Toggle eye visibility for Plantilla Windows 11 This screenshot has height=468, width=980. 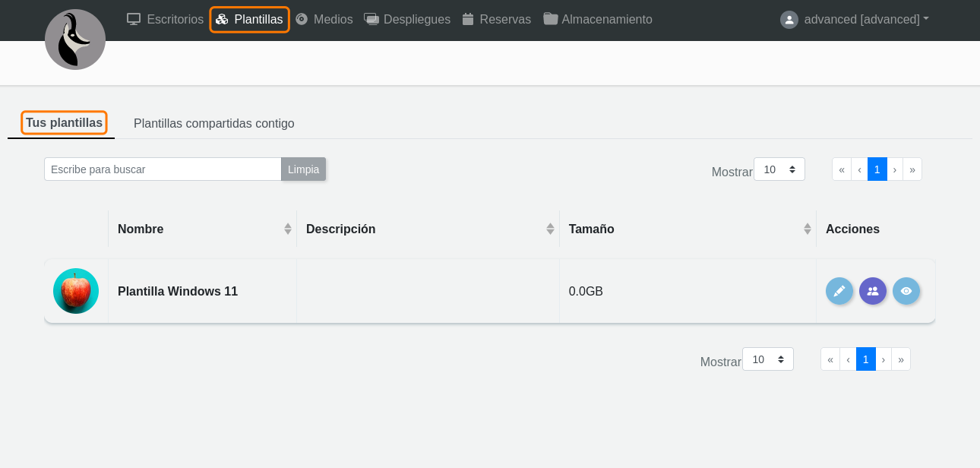(x=906, y=291)
